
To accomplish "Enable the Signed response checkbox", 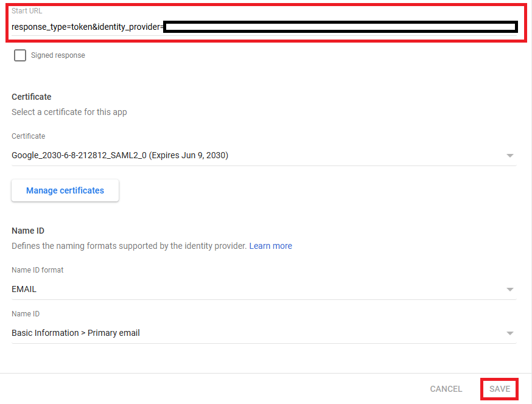I will [20, 55].
